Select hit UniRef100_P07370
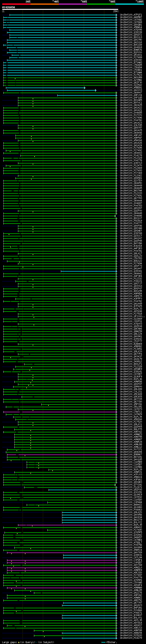Screen dimensions: 146x644 [131, 115]
